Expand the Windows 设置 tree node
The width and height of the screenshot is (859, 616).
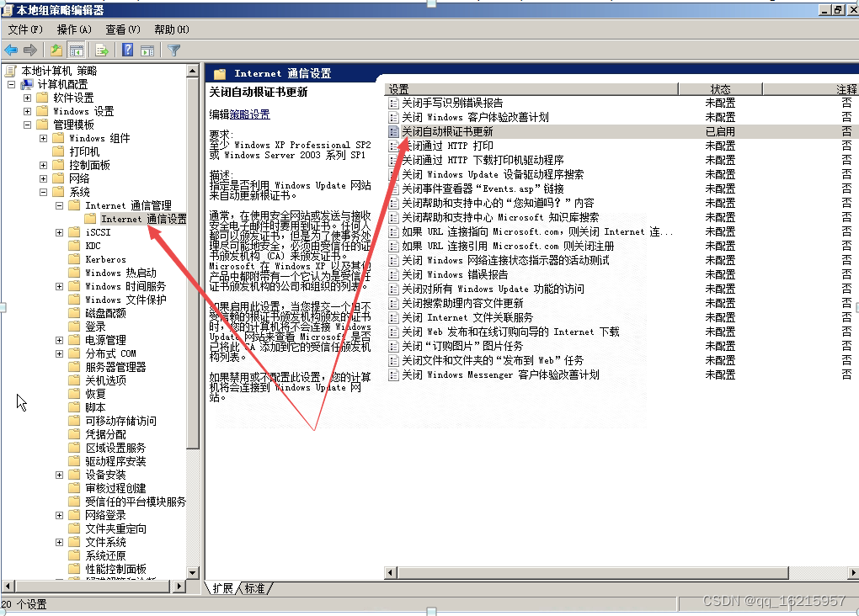[28, 111]
